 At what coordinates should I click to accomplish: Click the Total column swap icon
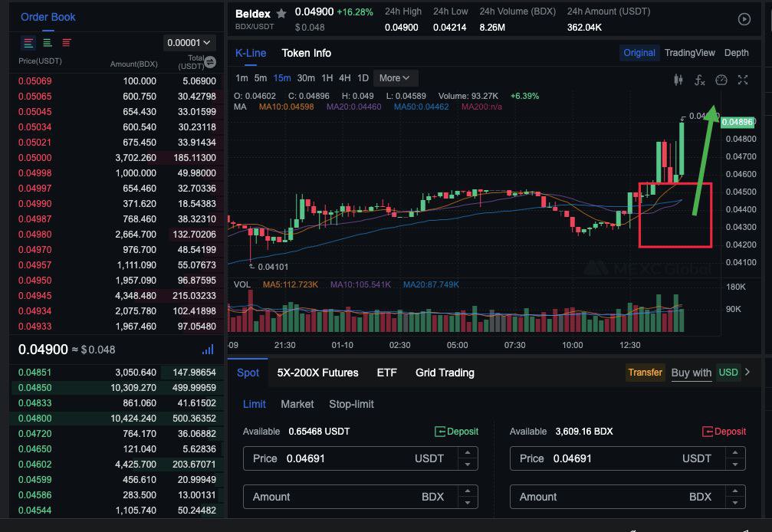pyautogui.click(x=210, y=62)
